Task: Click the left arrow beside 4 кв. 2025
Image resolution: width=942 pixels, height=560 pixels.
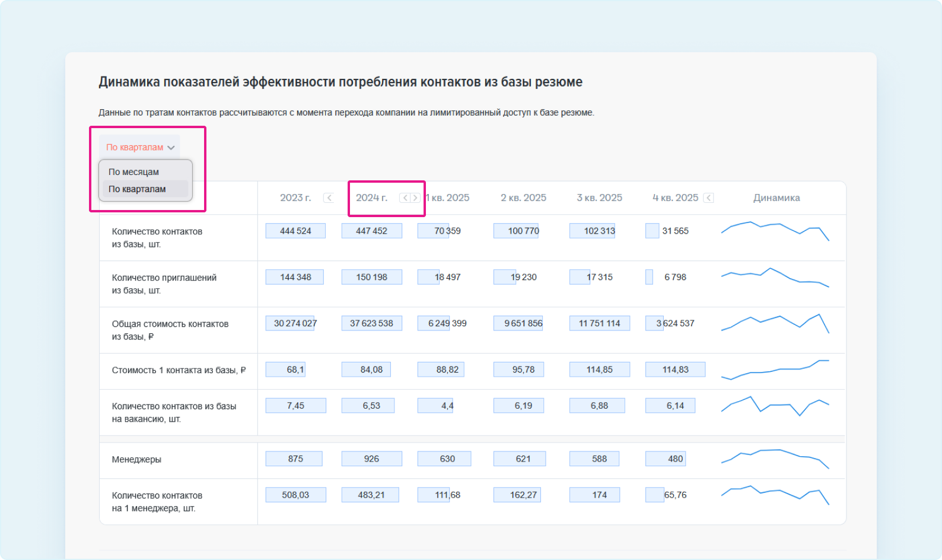Action: coord(708,198)
